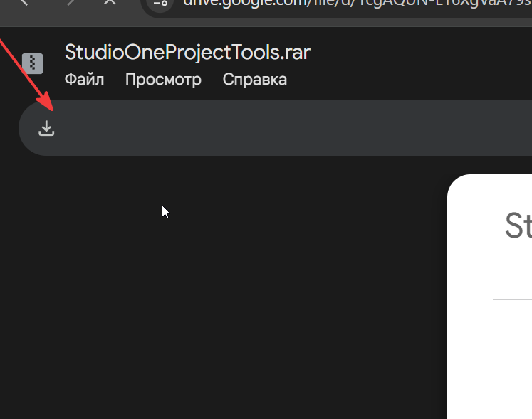Viewport: 532px width, 419px height.
Task: Open the Просмотр menu
Action: point(163,80)
